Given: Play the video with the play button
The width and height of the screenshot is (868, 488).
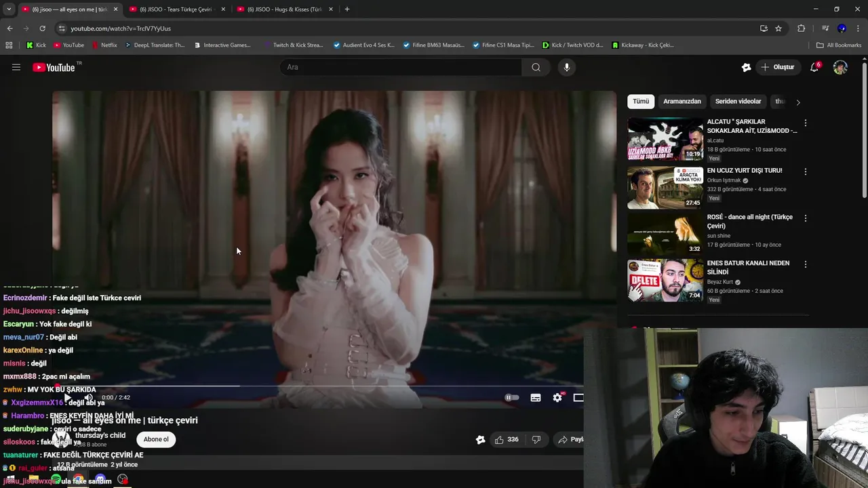Looking at the screenshot, I should coord(67,398).
